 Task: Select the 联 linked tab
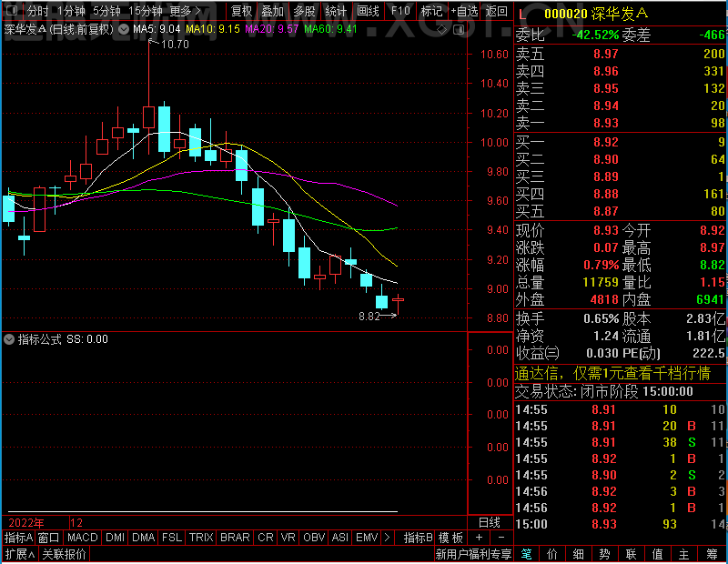coord(631,554)
